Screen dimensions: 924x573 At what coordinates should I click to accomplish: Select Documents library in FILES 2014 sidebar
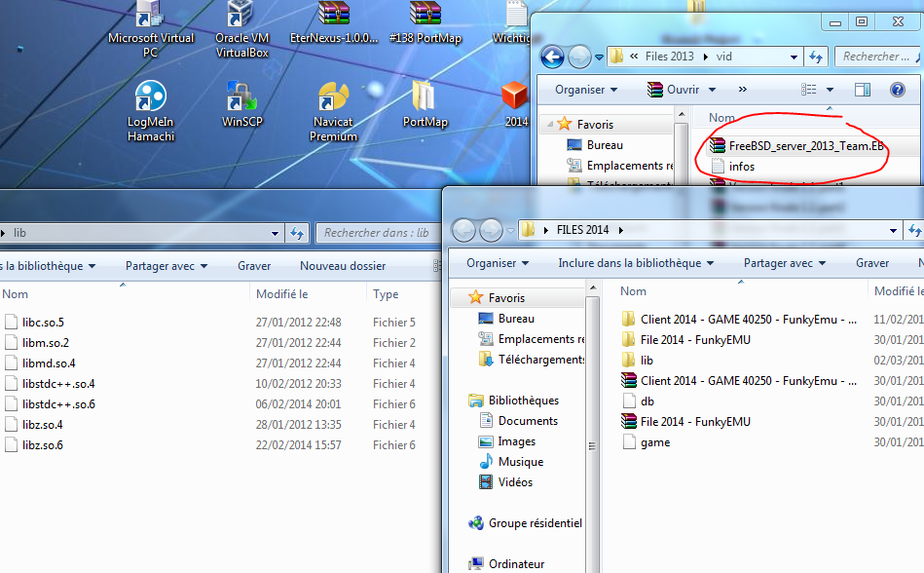(519, 421)
